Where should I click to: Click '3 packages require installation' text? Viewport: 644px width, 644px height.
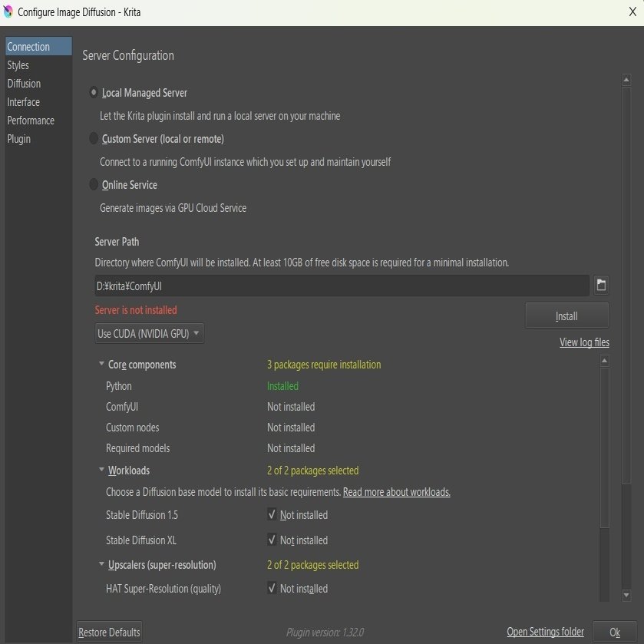(x=324, y=365)
